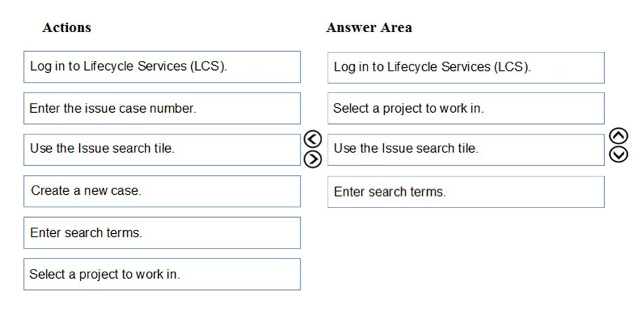Click the left arrow to remove an action
Image resolution: width=644 pixels, height=313 pixels.
pos(313,139)
